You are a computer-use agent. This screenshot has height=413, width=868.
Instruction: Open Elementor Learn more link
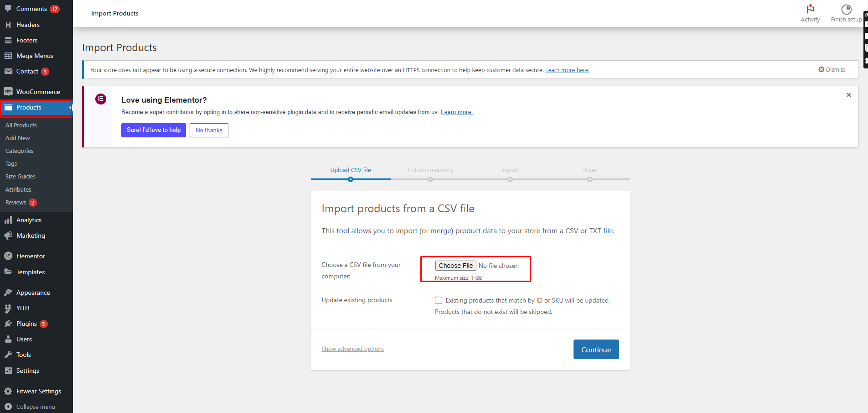coord(456,112)
